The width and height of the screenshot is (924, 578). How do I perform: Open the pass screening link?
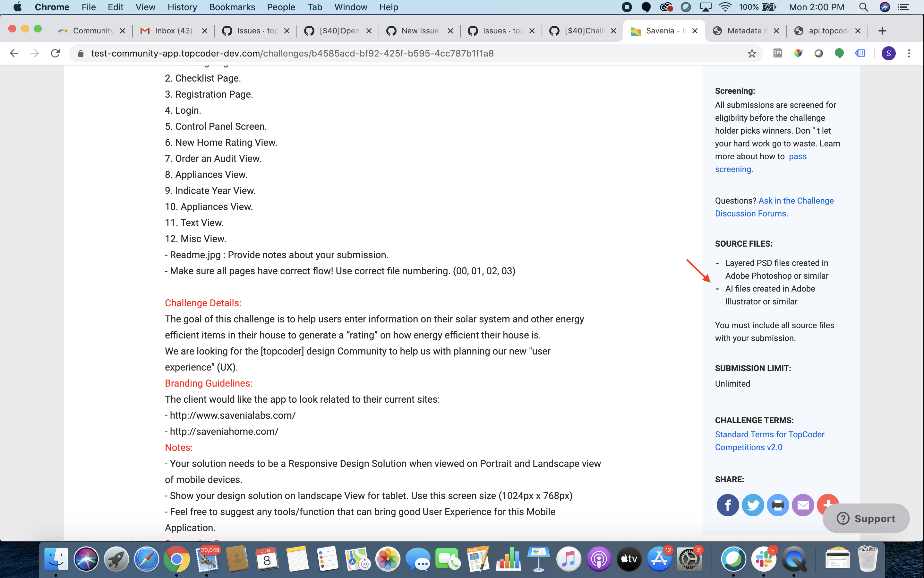pos(798,156)
